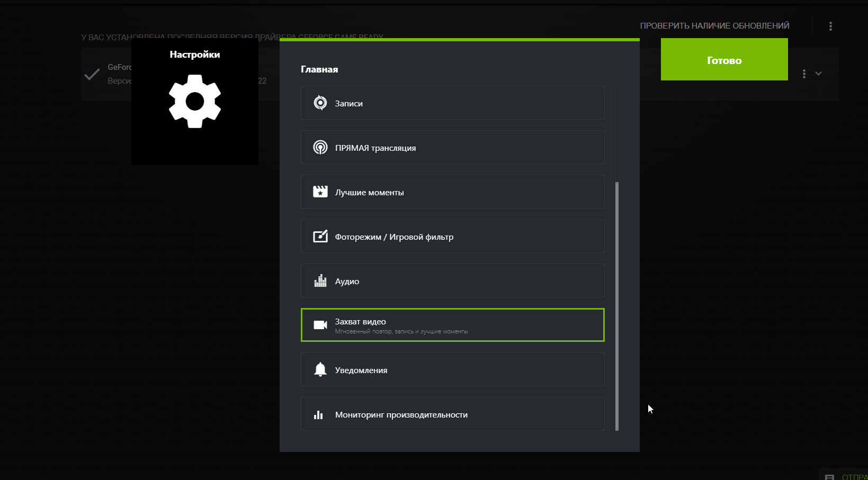Click the Главная section heading
The height and width of the screenshot is (480, 868).
coord(319,69)
